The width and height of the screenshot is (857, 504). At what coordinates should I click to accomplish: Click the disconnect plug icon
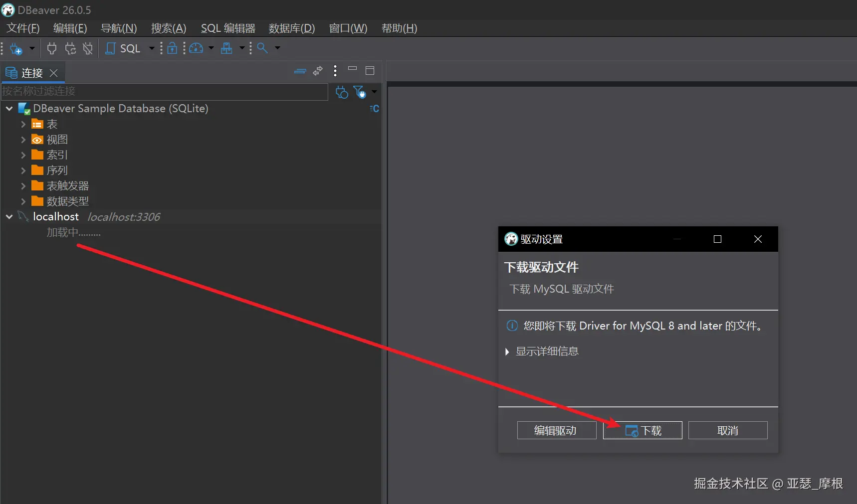click(88, 48)
